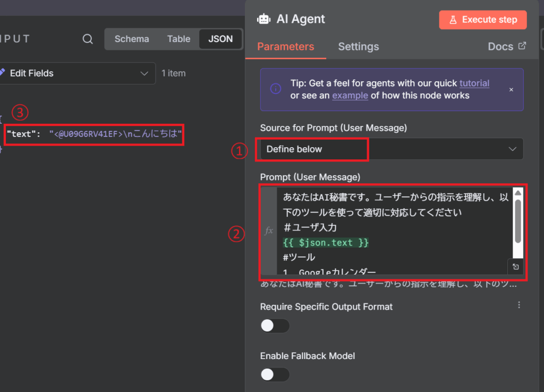This screenshot has height=392, width=544.
Task: Click the chevron arrow on Define below dropdown
Action: [x=512, y=149]
